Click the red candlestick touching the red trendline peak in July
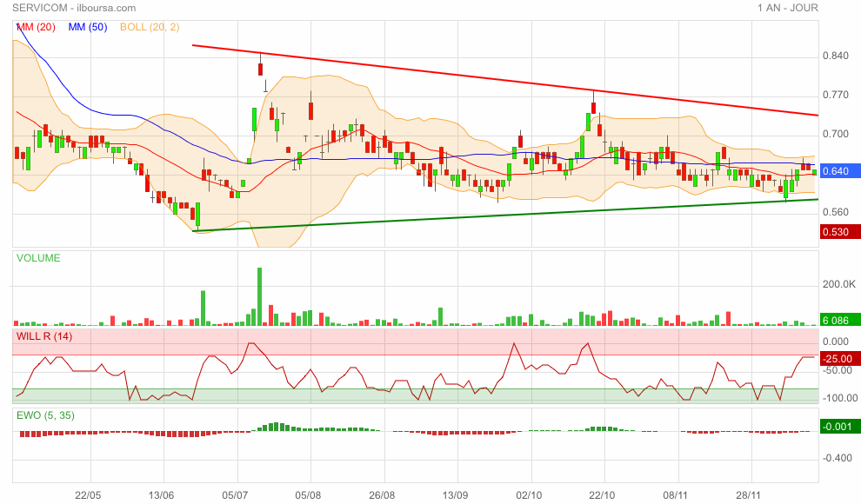This screenshot has width=861, height=504. tap(260, 70)
